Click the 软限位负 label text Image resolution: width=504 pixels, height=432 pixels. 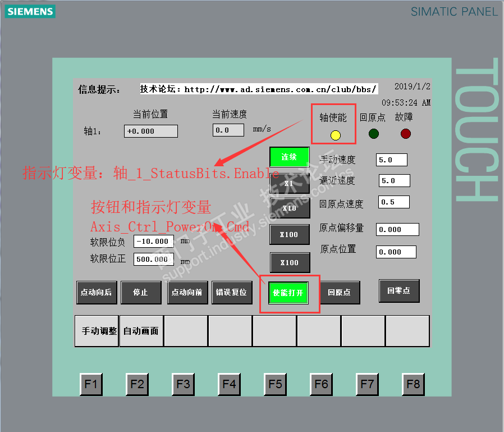click(x=108, y=242)
